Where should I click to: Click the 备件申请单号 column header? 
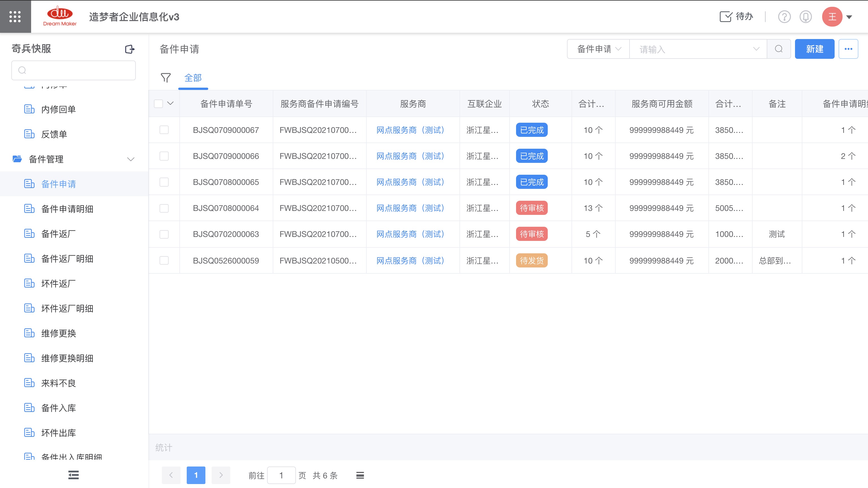(226, 104)
